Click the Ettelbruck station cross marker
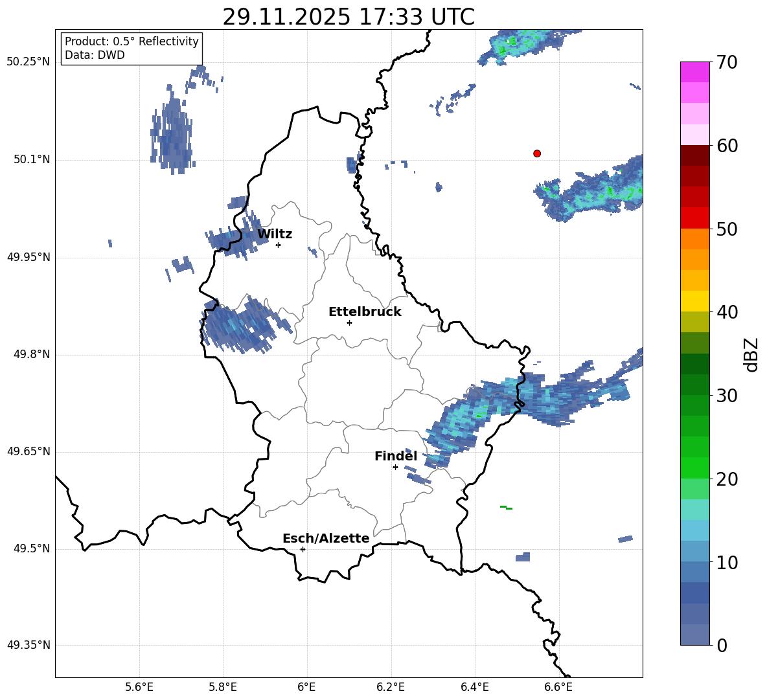 [x=349, y=322]
